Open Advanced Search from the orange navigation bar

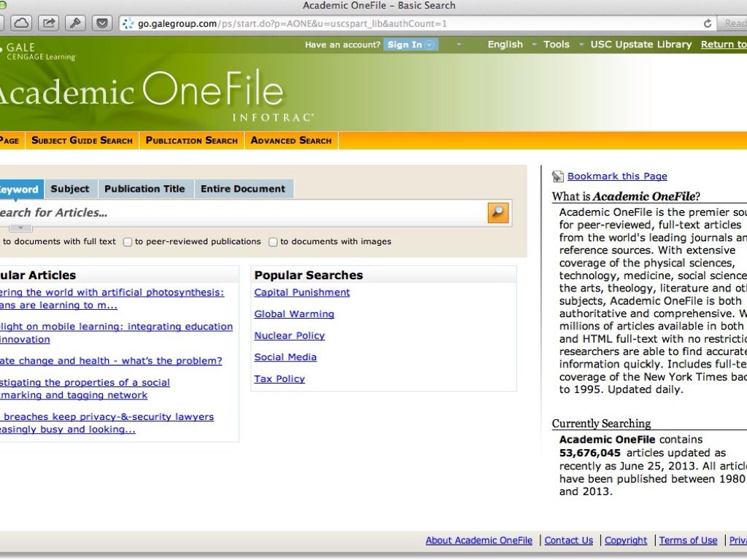pyautogui.click(x=291, y=141)
